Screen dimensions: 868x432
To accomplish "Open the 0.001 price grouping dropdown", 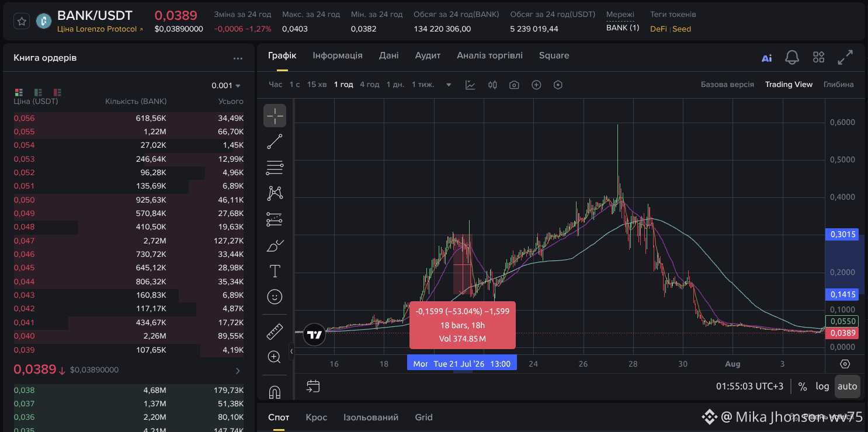I will pyautogui.click(x=226, y=86).
